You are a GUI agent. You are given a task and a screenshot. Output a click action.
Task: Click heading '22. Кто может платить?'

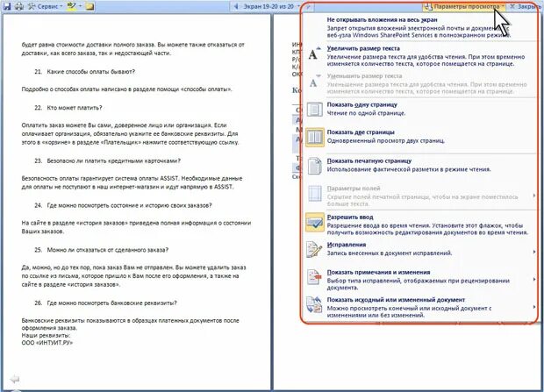(68, 108)
